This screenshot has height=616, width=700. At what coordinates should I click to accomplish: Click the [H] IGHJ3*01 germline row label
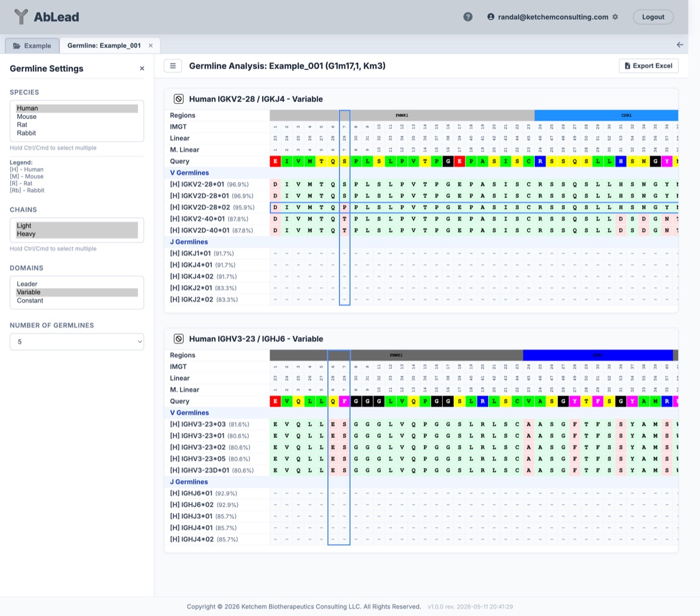[x=204, y=516]
